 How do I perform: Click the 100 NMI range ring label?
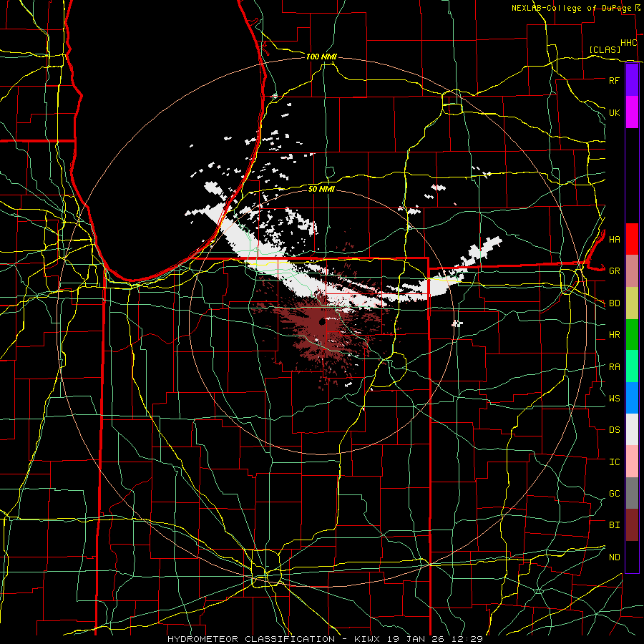point(321,57)
